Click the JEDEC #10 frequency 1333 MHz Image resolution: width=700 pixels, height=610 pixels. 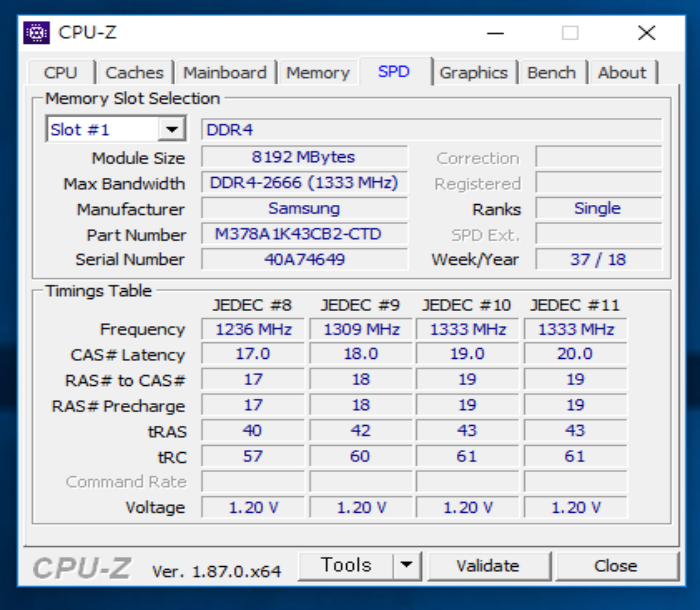pos(467,329)
